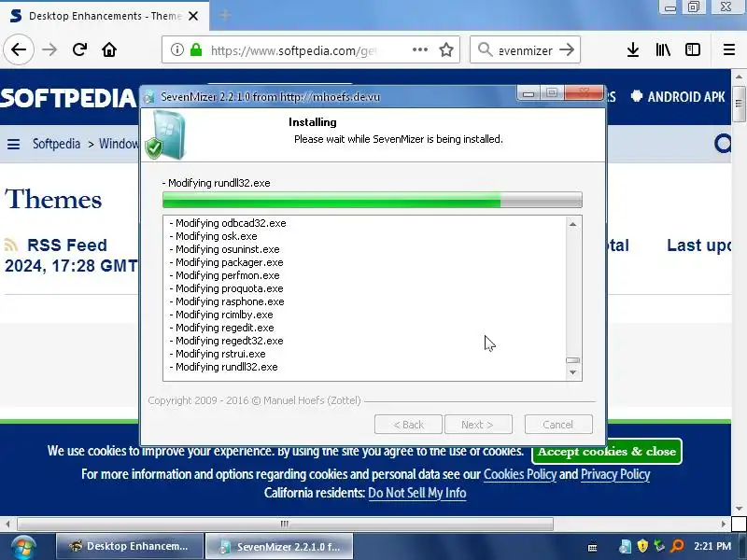747x560 pixels.
Task: Open the Windows Start button
Action: click(22, 547)
